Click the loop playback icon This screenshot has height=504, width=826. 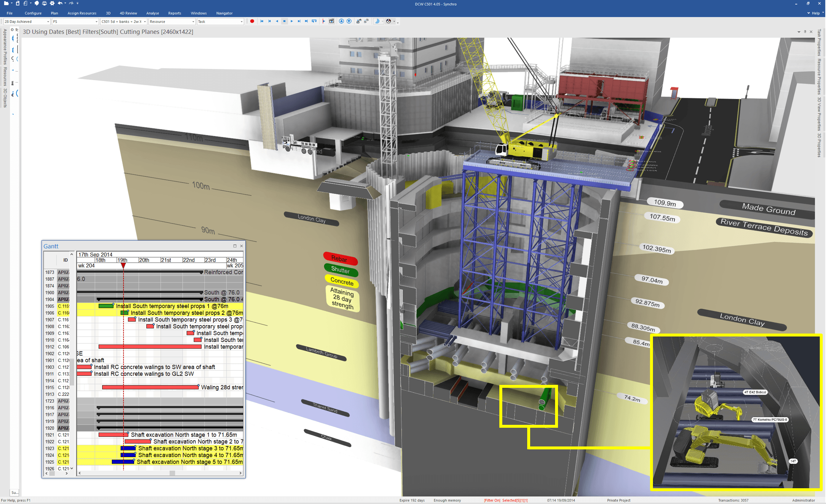(314, 21)
